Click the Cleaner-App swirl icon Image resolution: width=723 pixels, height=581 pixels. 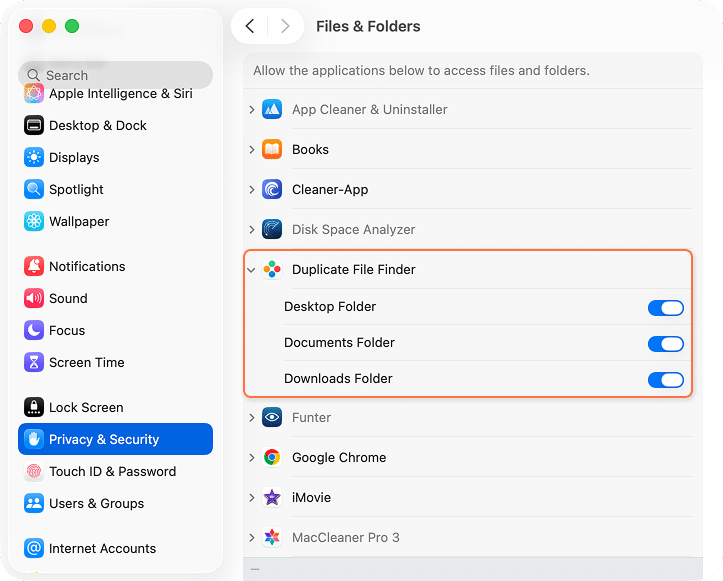tap(272, 190)
